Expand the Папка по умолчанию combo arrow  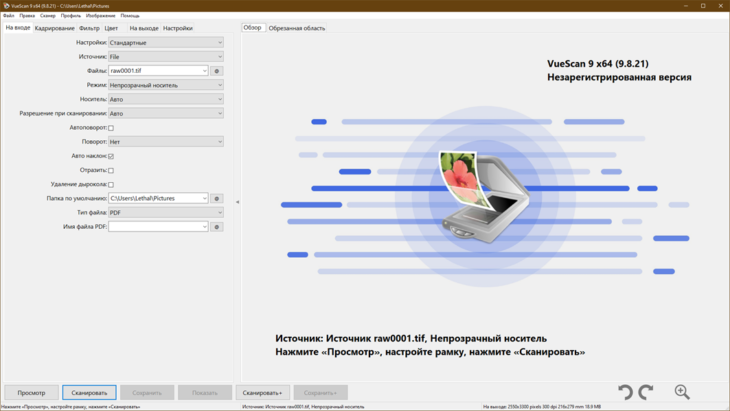pos(204,198)
